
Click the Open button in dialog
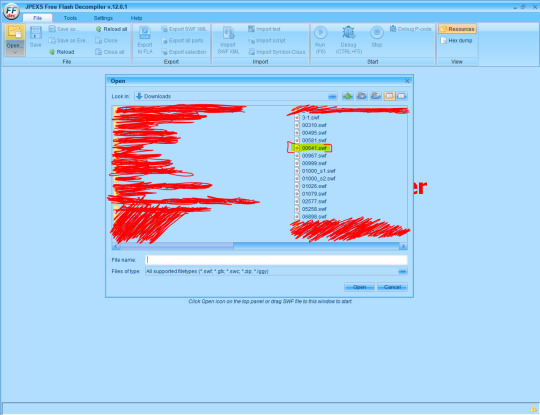359,287
